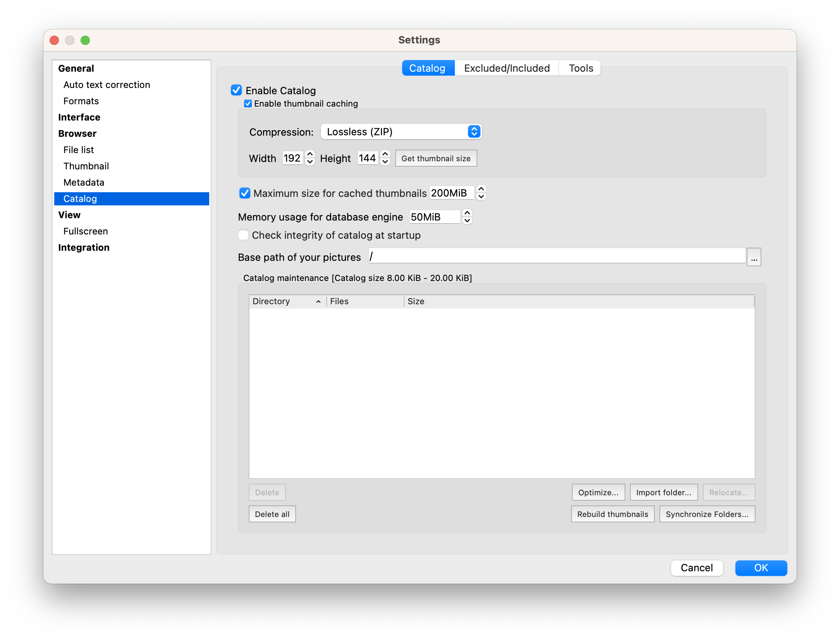Click into the Base path text field

click(x=556, y=257)
